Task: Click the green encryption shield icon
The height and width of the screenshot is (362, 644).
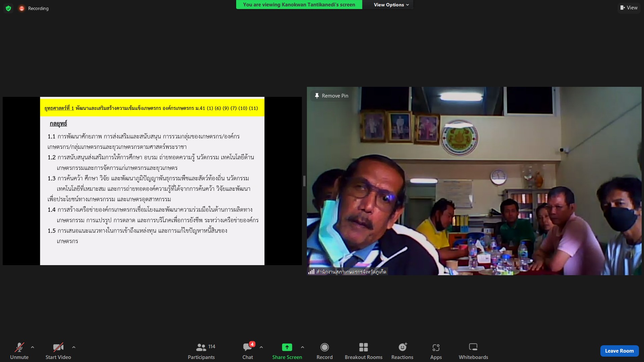Action: coord(8,8)
